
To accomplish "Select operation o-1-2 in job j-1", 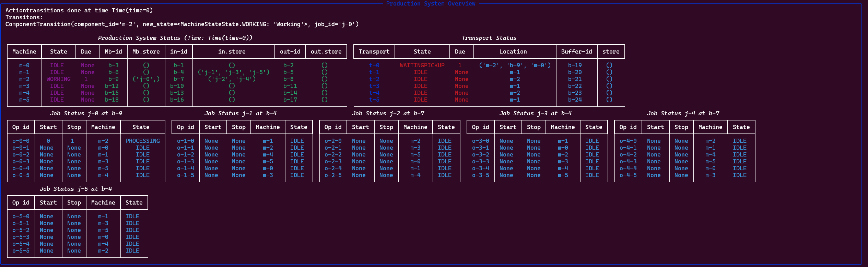I will pyautogui.click(x=186, y=154).
